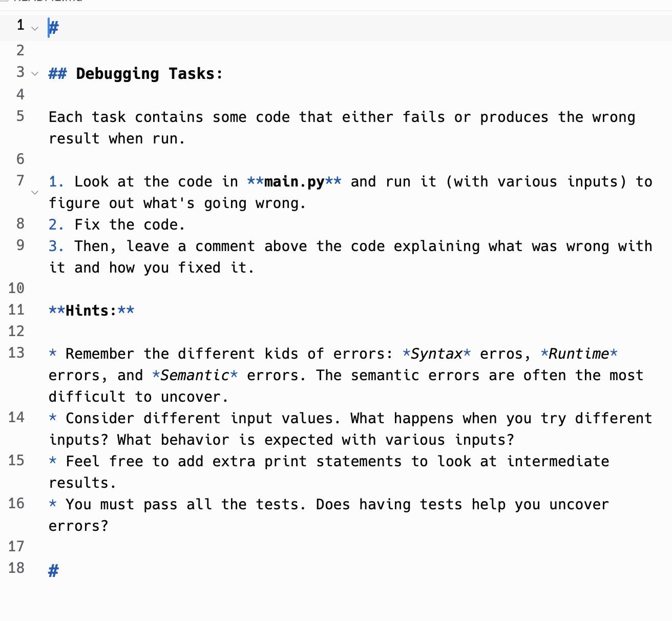672x621 pixels.
Task: Select line number 5 in the gutter
Action: pos(20,116)
